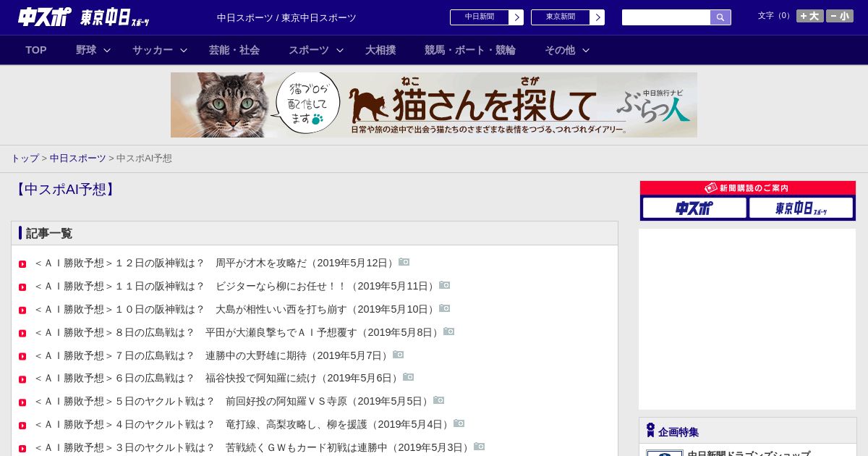Open article about 5日のヤクルト戦

tap(233, 401)
